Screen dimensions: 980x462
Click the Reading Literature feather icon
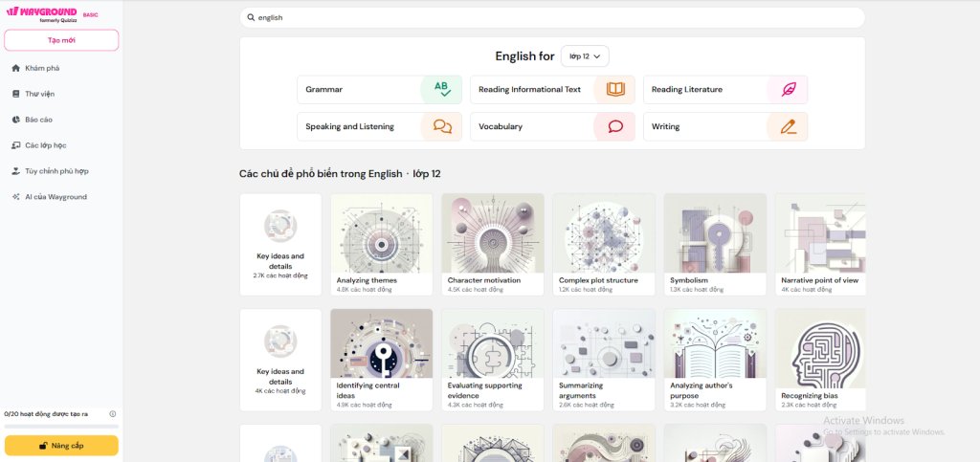[x=788, y=89]
